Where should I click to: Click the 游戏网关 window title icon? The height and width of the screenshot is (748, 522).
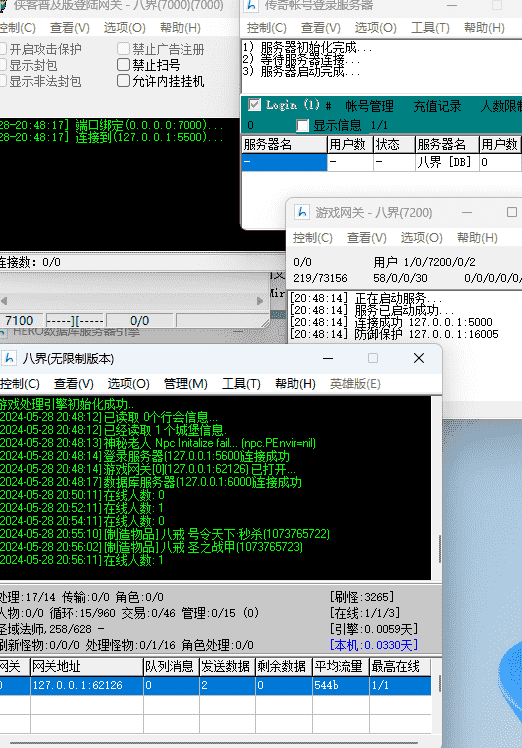click(x=302, y=212)
